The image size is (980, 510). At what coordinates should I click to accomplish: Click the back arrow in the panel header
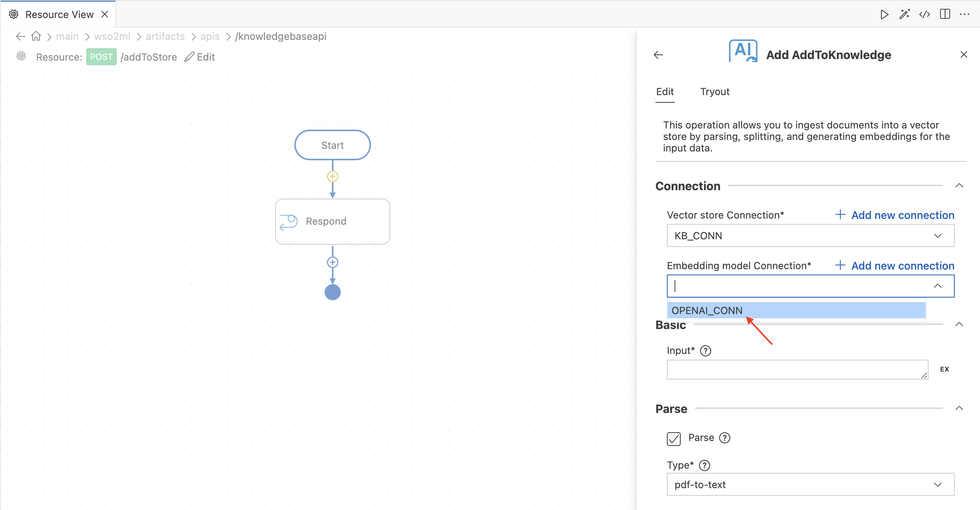point(658,55)
